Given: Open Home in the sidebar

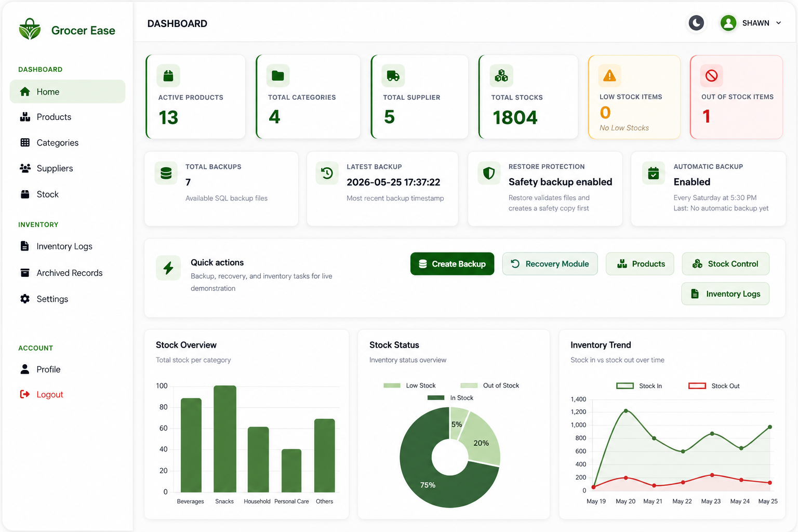Looking at the screenshot, I should point(68,91).
